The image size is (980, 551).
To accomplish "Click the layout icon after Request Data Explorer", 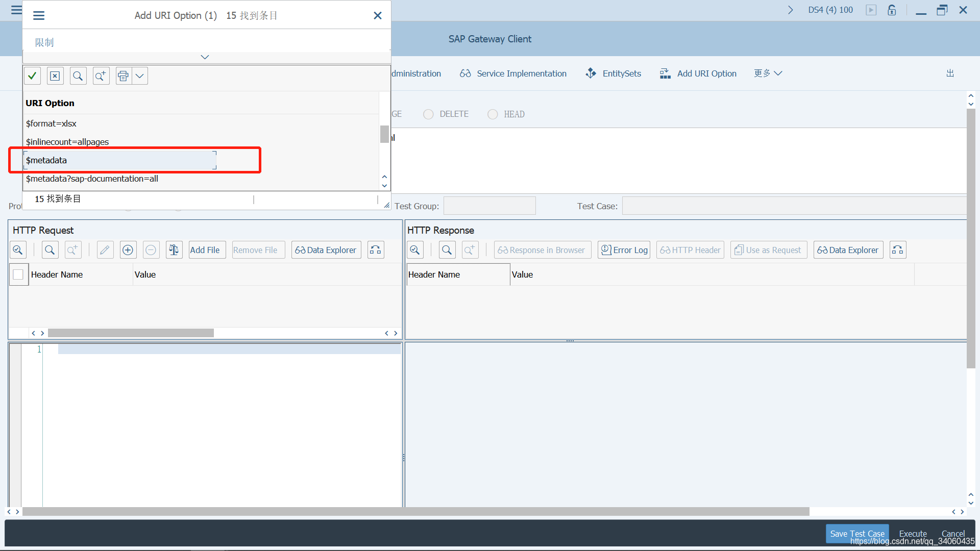I will click(376, 250).
